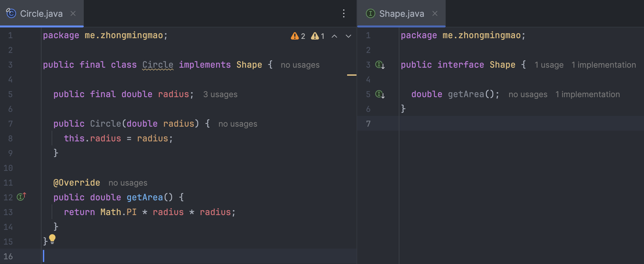
Task: Click the yellow weak warning indicator showing 1
Action: 318,36
